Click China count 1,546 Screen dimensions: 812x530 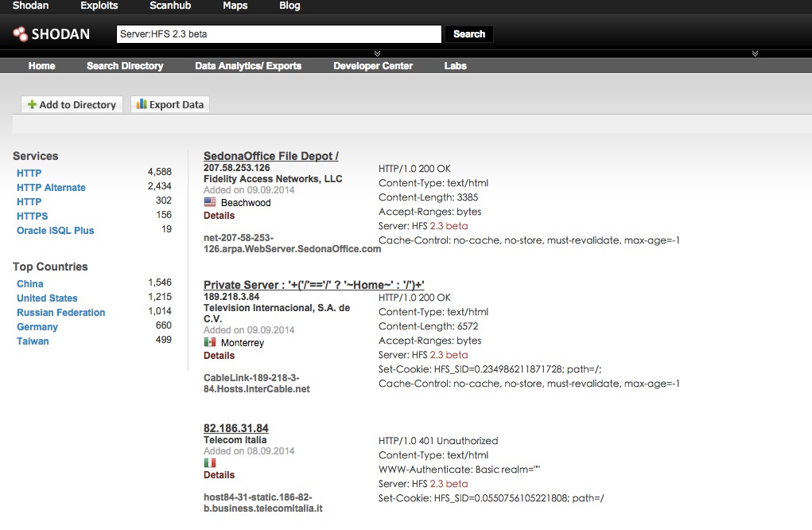click(160, 283)
